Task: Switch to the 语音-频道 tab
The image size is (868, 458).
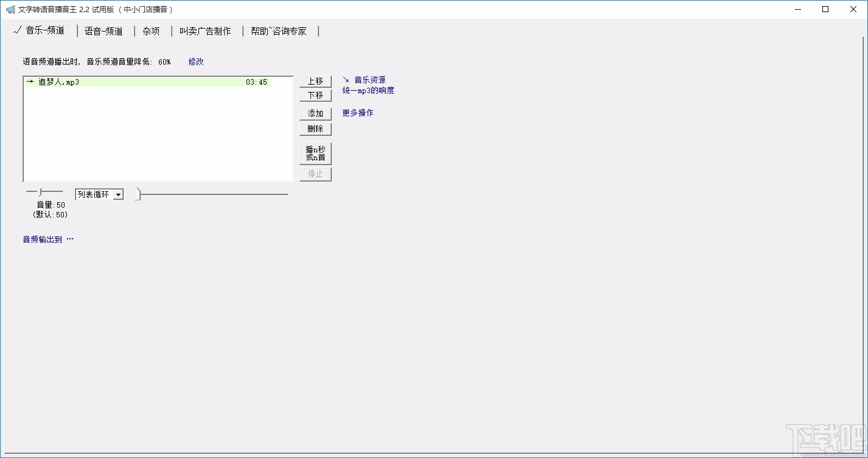Action: click(x=105, y=30)
